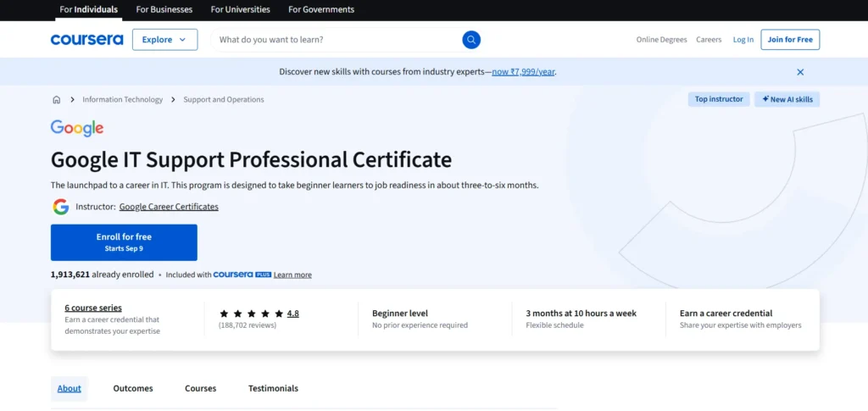Click the 'What do you want to learn' search field
The image size is (868, 411).
point(335,40)
